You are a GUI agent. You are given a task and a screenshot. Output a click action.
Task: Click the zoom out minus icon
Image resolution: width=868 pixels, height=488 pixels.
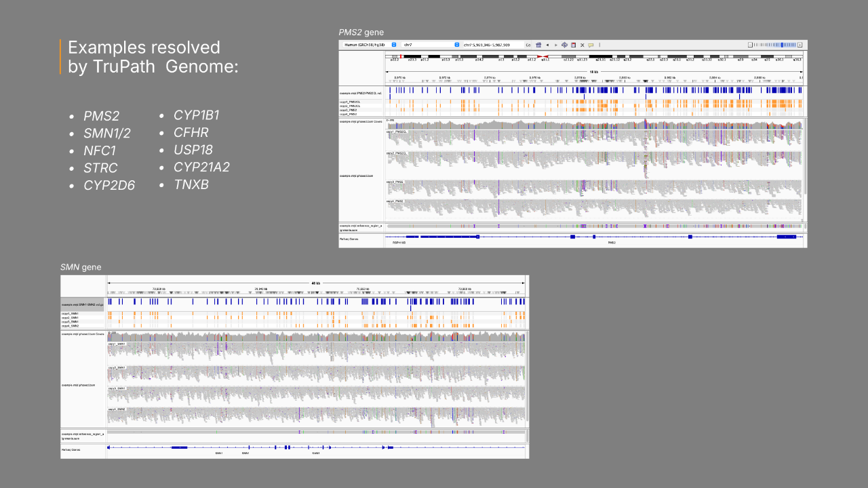pyautogui.click(x=749, y=45)
